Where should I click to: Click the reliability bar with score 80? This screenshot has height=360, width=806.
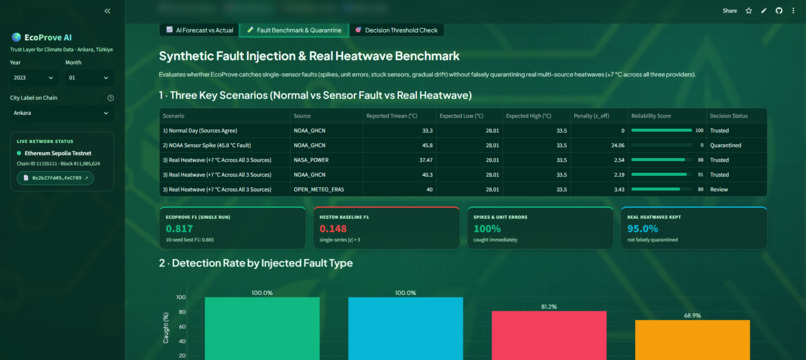(x=661, y=189)
